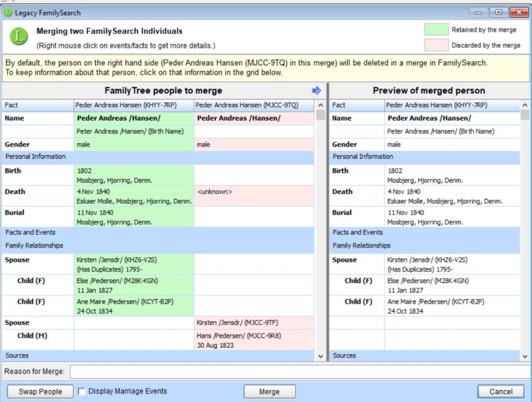
Task: Click preview grid scrollbar up arrow
Action: pyautogui.click(x=525, y=105)
